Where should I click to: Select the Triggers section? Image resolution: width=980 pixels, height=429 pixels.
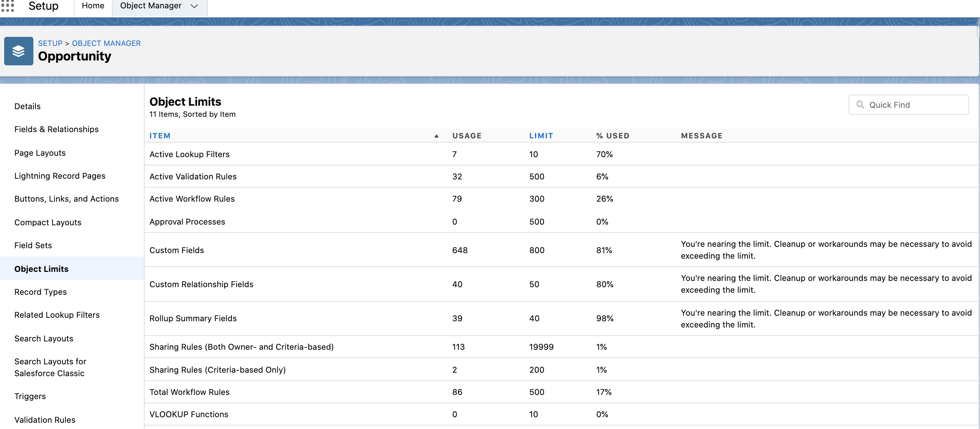click(30, 396)
